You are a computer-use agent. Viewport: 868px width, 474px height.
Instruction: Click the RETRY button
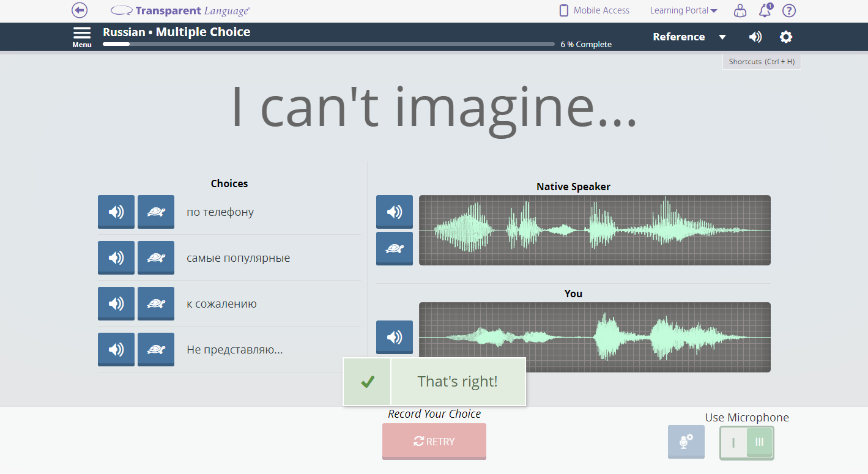434,441
